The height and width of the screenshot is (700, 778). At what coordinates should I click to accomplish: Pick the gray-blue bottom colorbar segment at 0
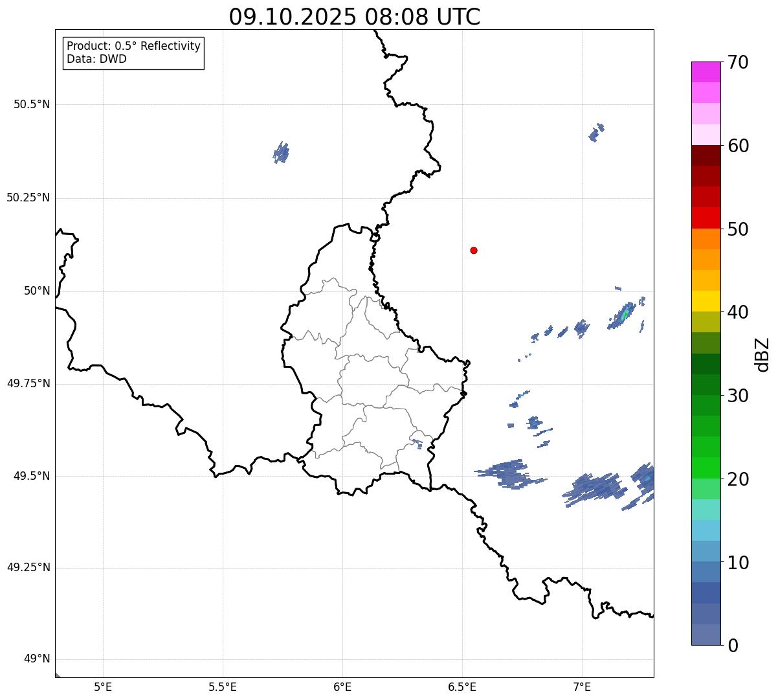click(x=706, y=635)
